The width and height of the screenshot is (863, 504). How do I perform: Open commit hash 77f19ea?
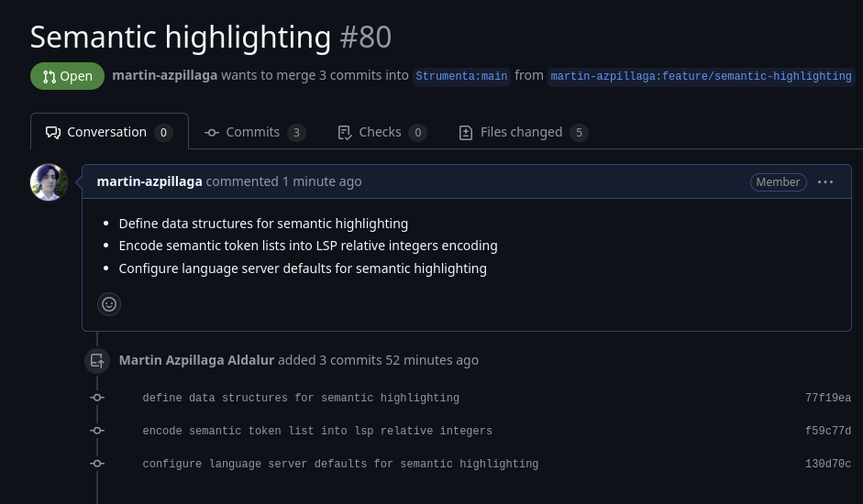(827, 399)
